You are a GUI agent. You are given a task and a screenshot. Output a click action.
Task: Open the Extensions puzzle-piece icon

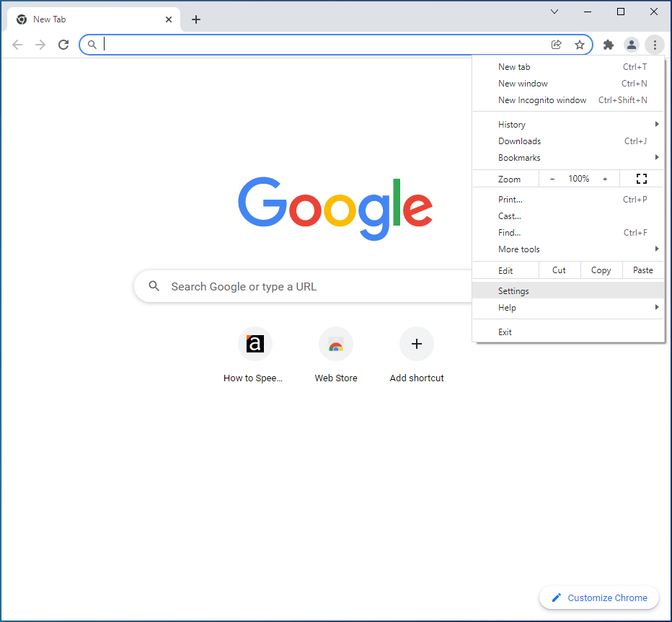608,44
